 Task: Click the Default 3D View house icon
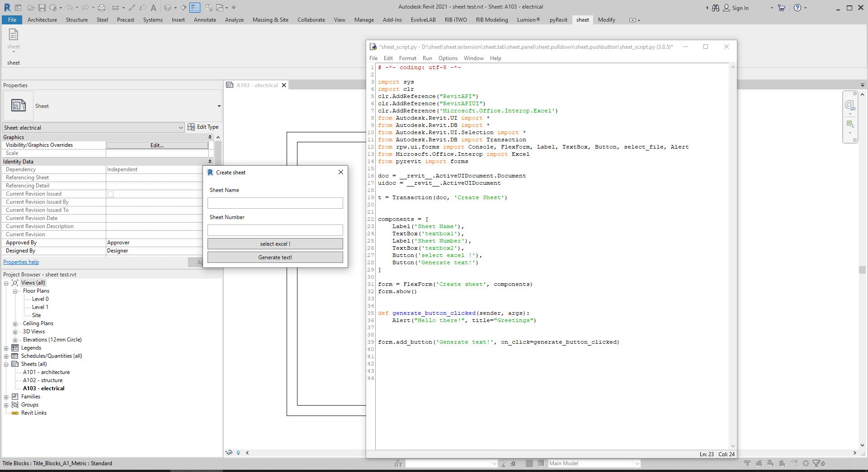pyautogui.click(x=168, y=8)
